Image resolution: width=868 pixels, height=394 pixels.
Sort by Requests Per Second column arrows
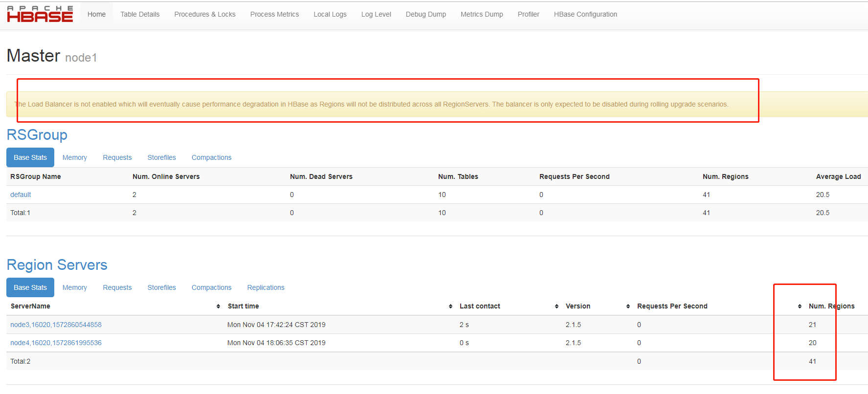pyautogui.click(x=800, y=306)
